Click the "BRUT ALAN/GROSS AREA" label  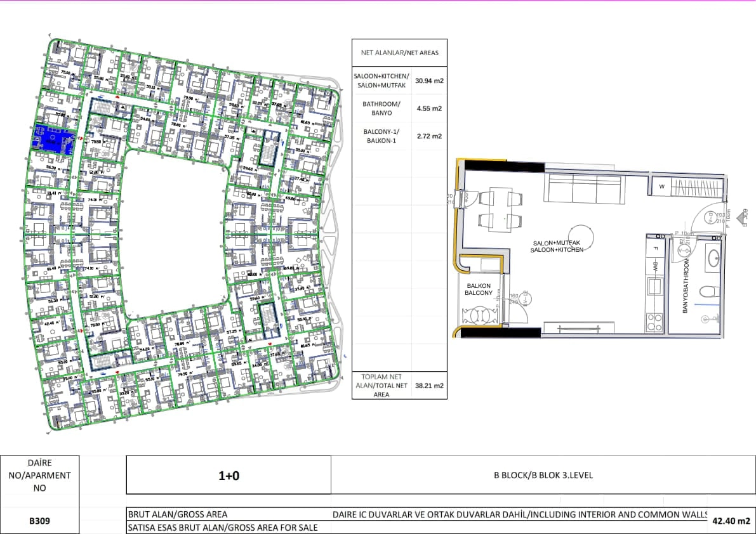(178, 514)
